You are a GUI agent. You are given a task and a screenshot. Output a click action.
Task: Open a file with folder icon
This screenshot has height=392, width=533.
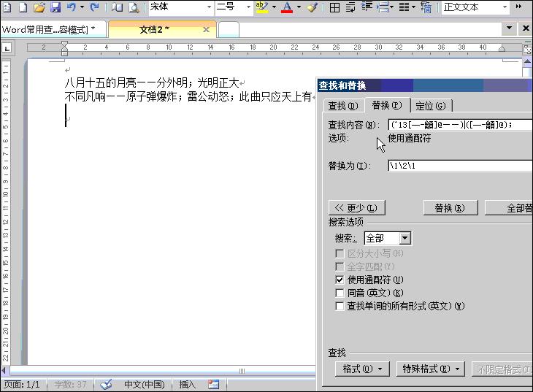pos(39,7)
